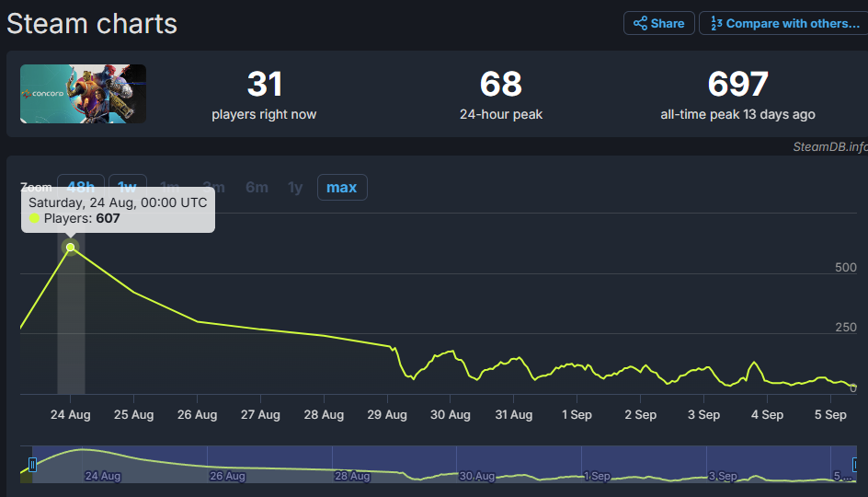
Task: Click the right navigator range handle
Action: click(855, 464)
